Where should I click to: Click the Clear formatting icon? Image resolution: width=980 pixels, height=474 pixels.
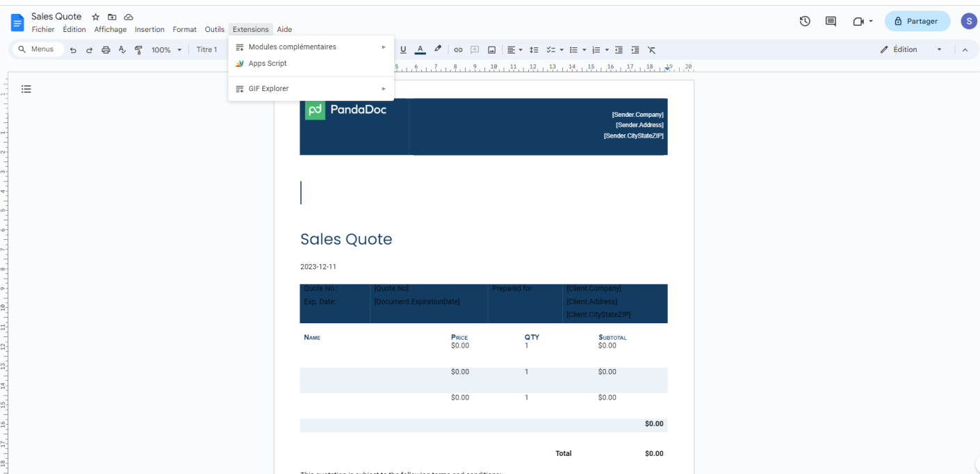click(652, 49)
